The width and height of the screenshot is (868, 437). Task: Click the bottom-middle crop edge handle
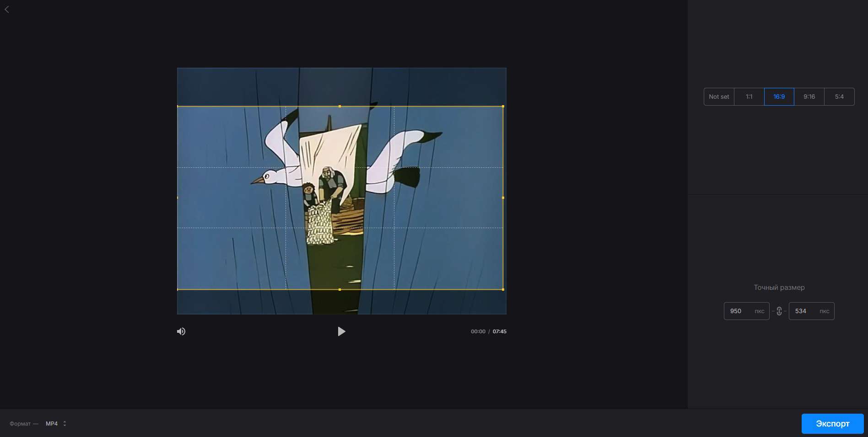(x=340, y=289)
